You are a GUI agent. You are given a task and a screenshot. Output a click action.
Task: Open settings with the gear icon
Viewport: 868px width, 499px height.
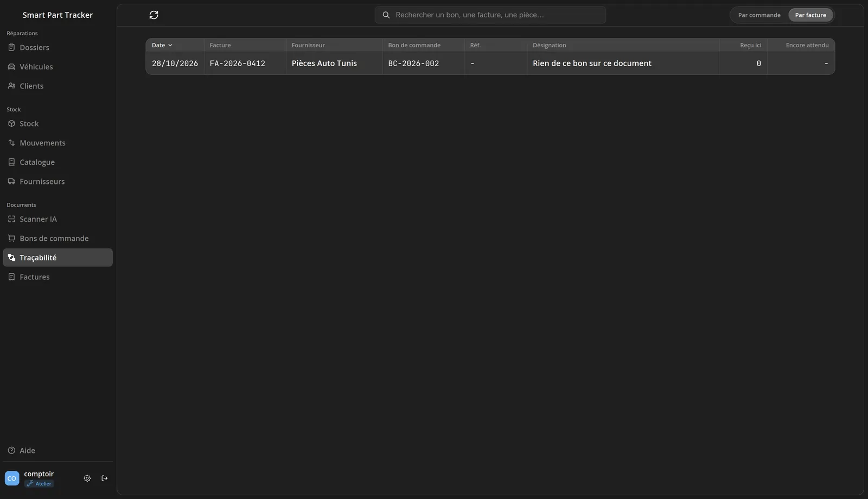(87, 478)
